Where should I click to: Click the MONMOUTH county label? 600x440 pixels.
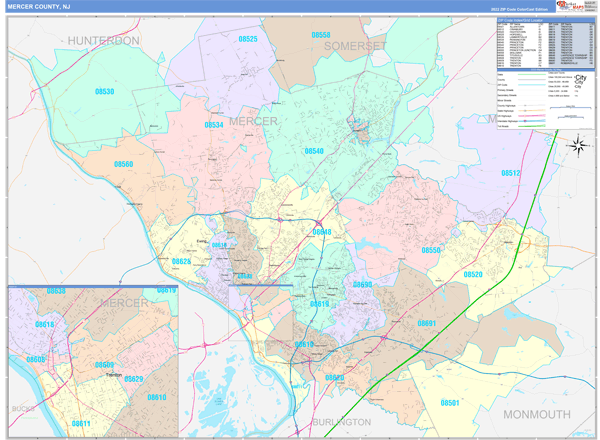pos(536,414)
